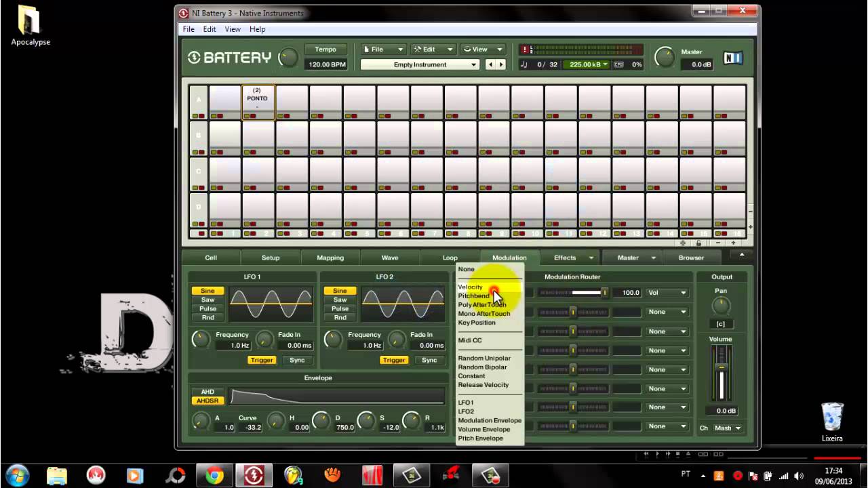The height and width of the screenshot is (488, 868).
Task: Select LFO1 as the modulation source
Action: tap(466, 403)
